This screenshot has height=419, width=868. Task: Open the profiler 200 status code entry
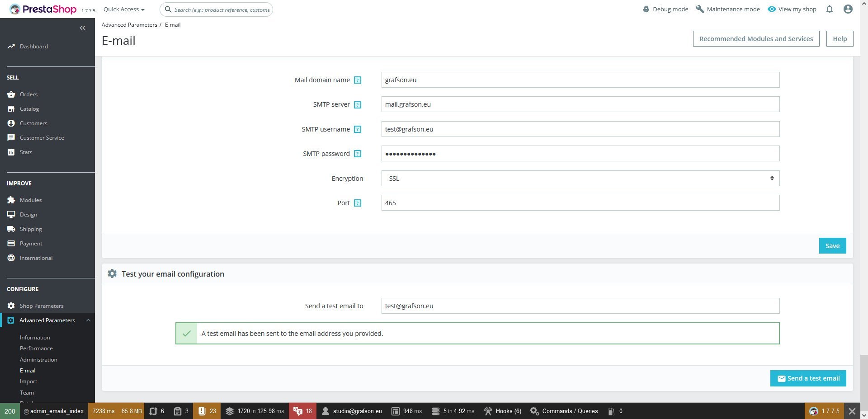pos(10,411)
